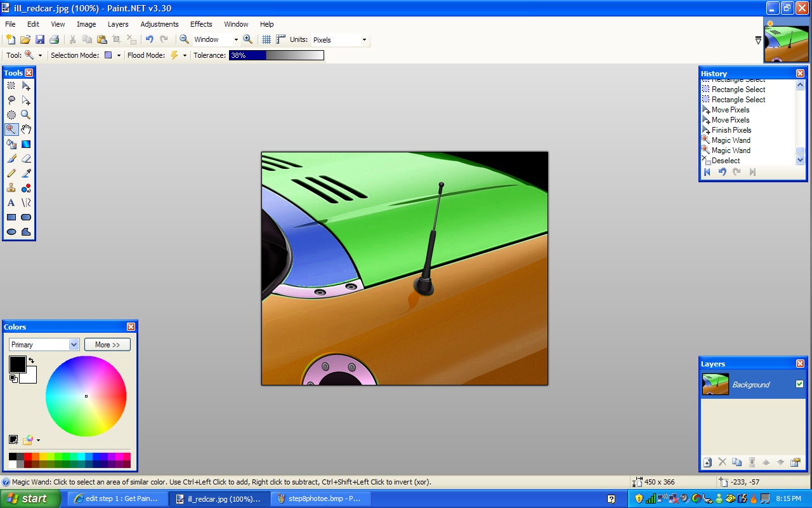Screen dimensions: 812x508
Task: Delete the current layer
Action: pyautogui.click(x=721, y=463)
